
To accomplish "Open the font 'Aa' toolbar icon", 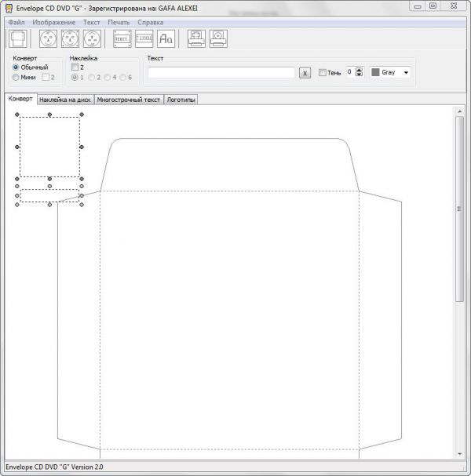I will point(166,39).
